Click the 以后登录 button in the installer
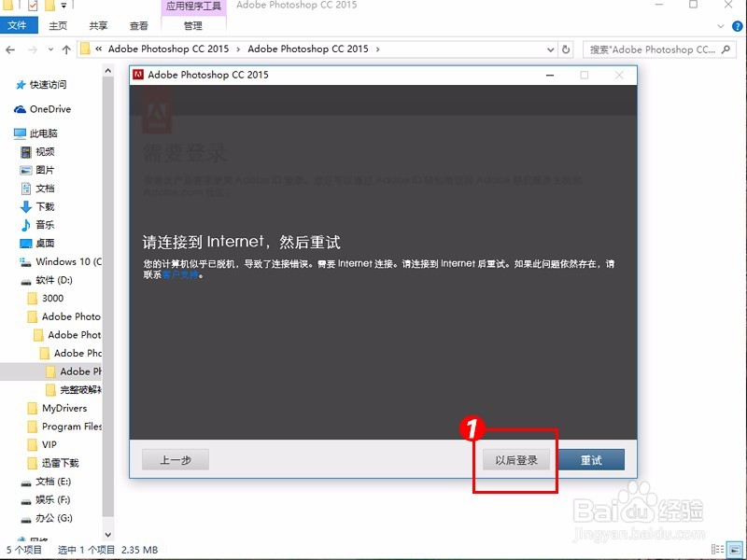Image resolution: width=747 pixels, height=560 pixels. 516,459
